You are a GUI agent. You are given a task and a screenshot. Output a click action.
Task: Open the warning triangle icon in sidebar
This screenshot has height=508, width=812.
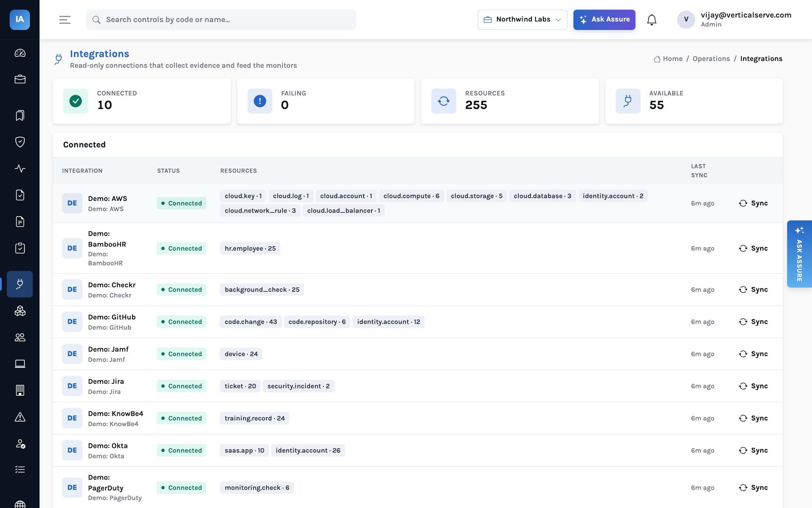[20, 417]
